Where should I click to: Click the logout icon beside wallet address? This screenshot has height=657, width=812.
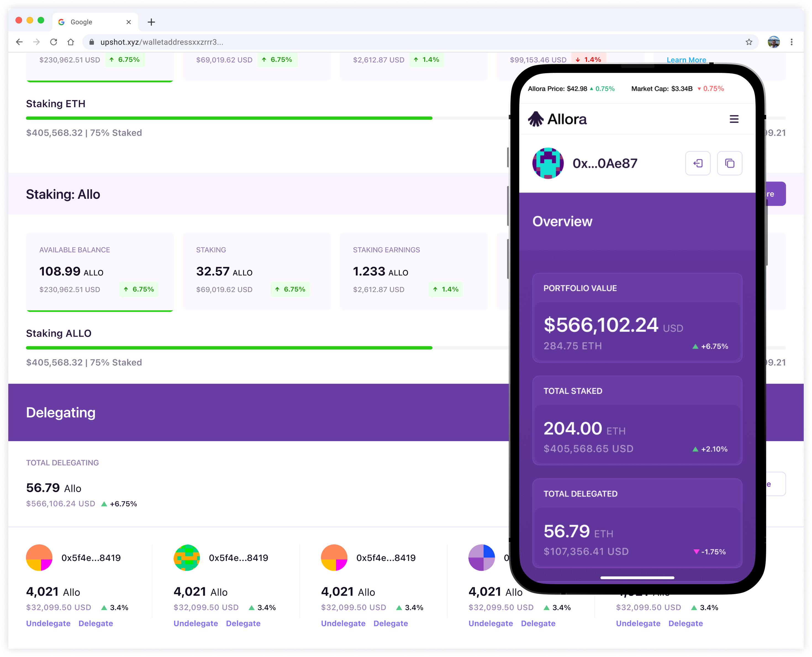(698, 163)
